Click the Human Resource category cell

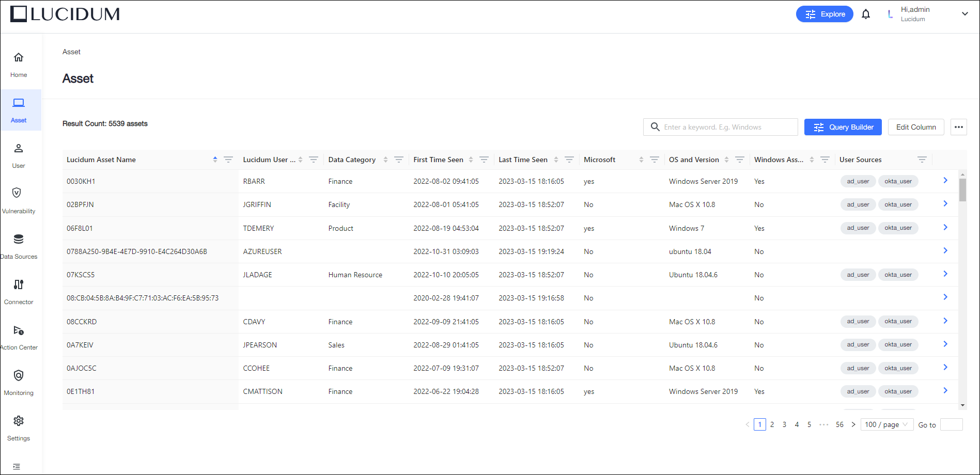point(355,275)
